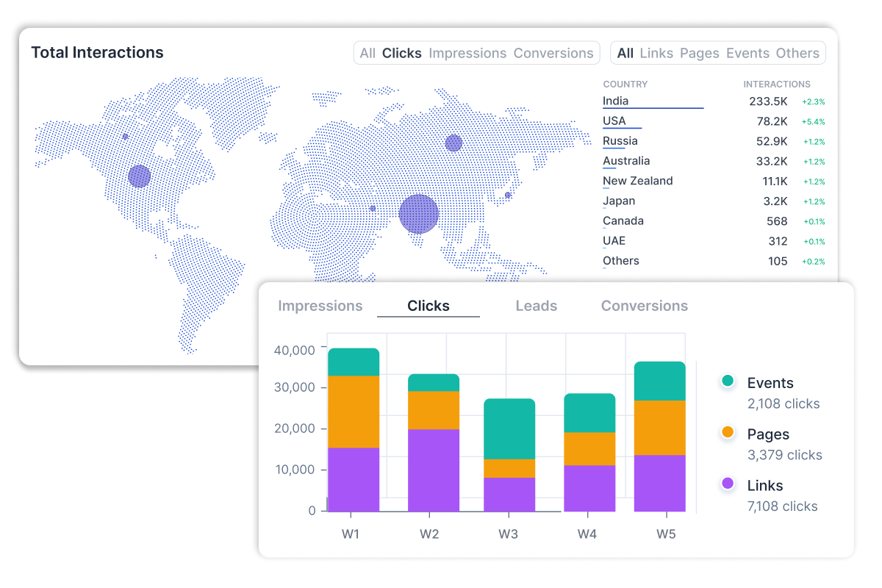Filter interactions by Pages
Viewport: 882px width, 588px height.
[x=700, y=53]
